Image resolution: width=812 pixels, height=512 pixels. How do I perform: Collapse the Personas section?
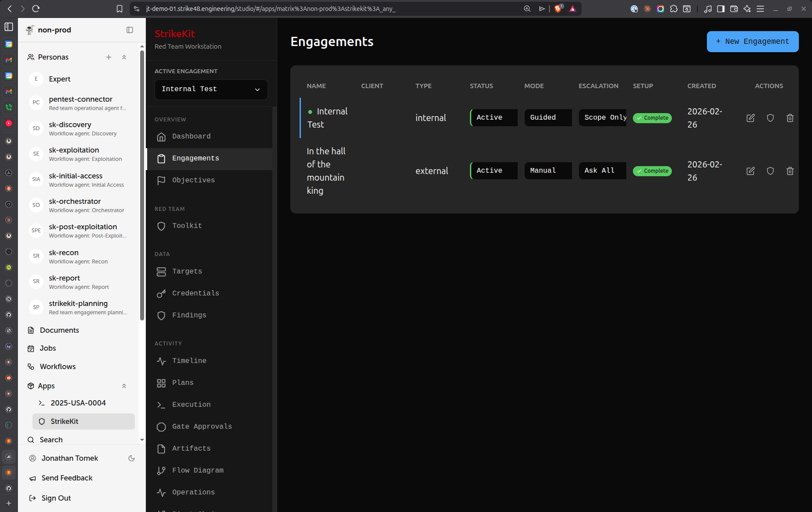124,57
